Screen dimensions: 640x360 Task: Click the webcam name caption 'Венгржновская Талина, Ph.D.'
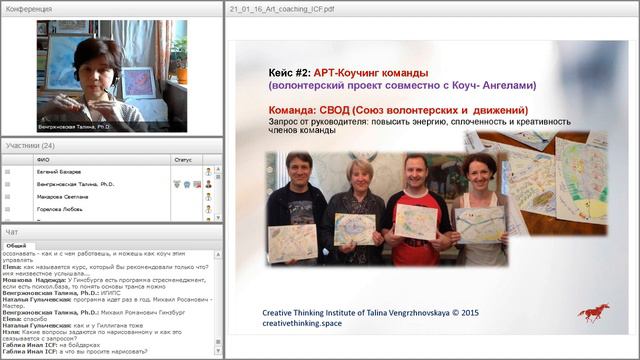[x=74, y=127]
